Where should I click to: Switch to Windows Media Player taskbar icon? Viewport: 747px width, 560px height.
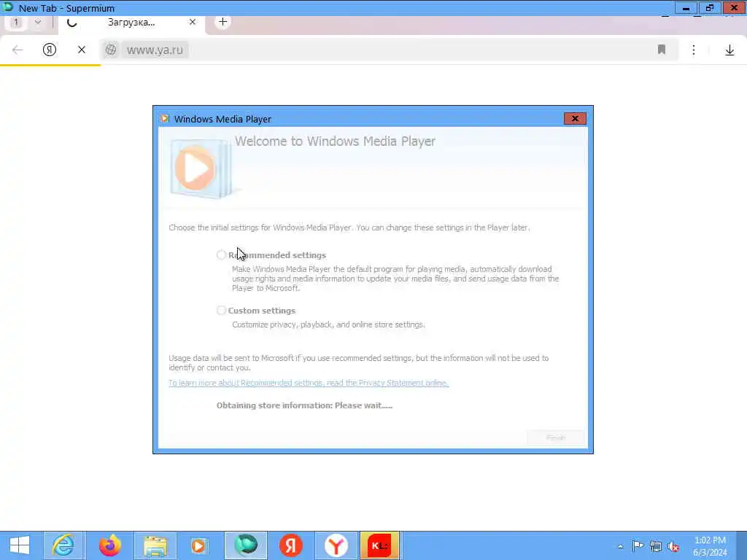(199, 545)
